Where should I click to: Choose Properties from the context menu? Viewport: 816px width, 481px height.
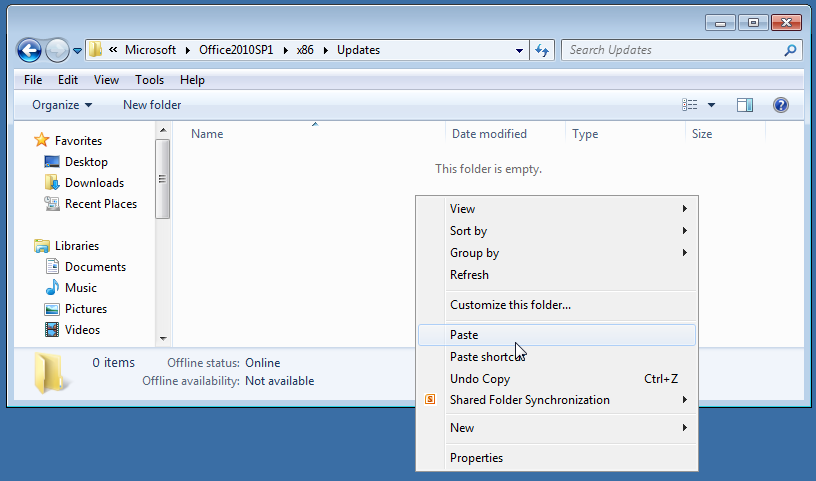click(x=557, y=458)
